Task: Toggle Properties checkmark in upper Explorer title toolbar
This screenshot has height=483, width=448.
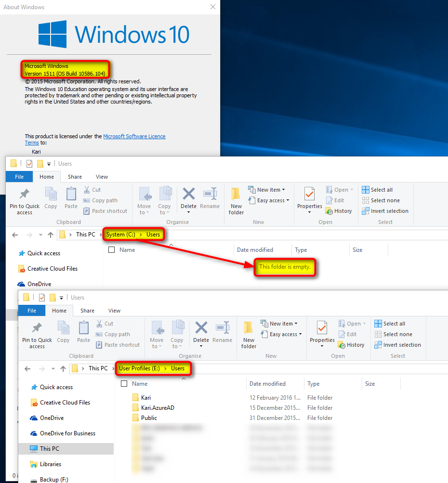Action: click(29, 164)
